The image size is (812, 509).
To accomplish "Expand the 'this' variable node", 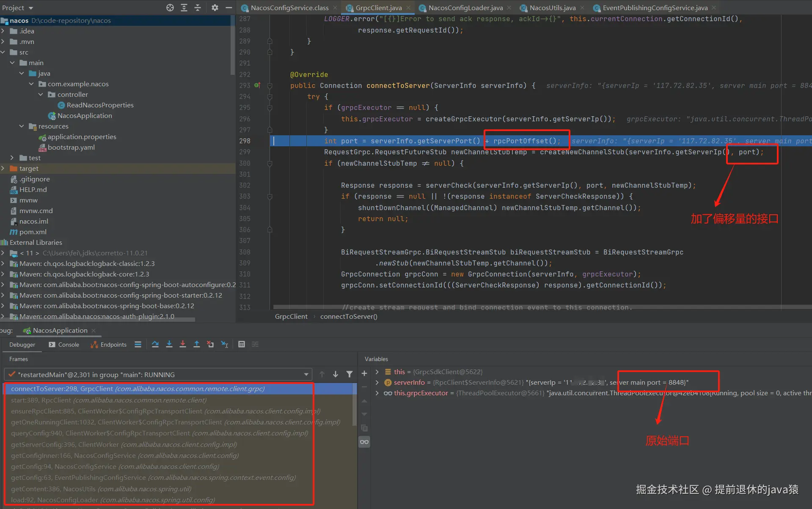I will tap(377, 372).
